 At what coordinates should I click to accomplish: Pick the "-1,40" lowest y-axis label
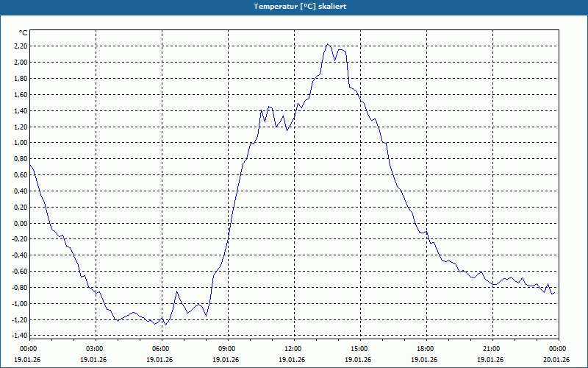[x=20, y=336]
